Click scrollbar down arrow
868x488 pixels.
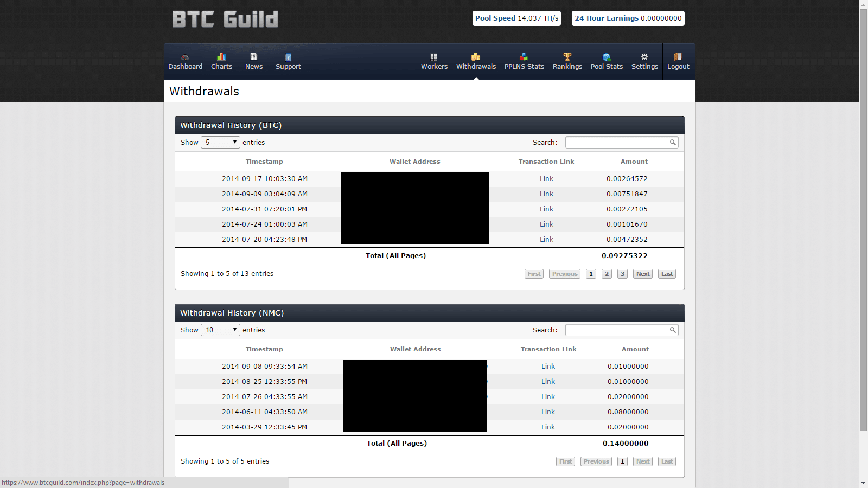pos(863,483)
